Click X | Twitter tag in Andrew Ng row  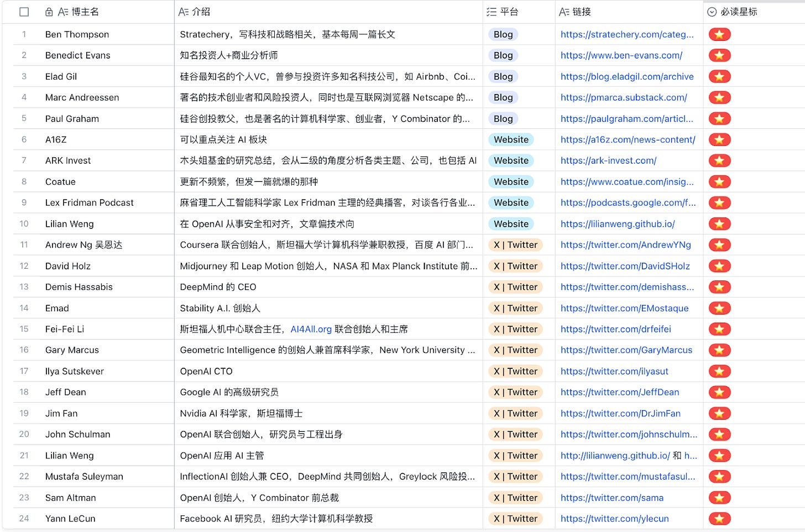point(515,245)
